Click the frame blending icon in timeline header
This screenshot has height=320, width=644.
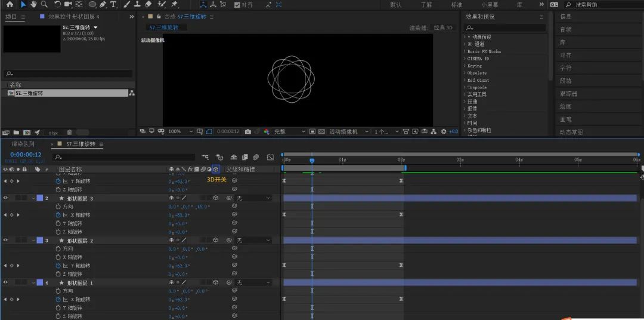point(245,156)
